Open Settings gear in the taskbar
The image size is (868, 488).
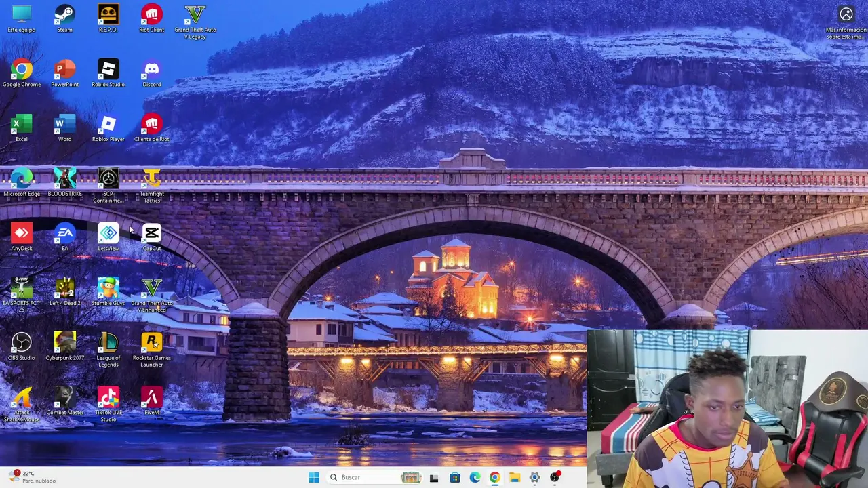534,477
